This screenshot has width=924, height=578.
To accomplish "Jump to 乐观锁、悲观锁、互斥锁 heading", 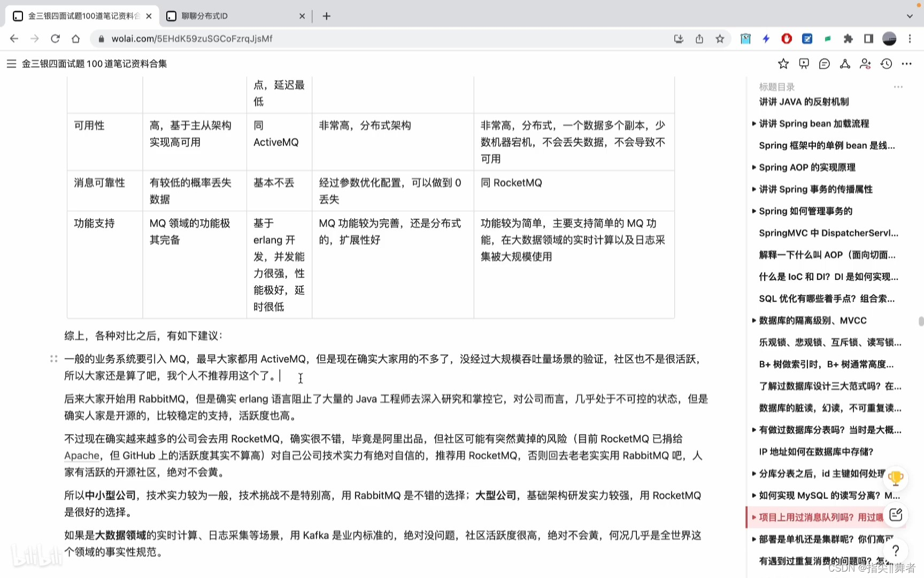I will (x=830, y=343).
